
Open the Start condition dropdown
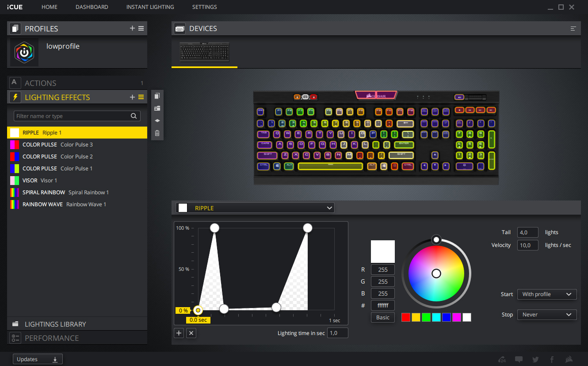pos(547,294)
